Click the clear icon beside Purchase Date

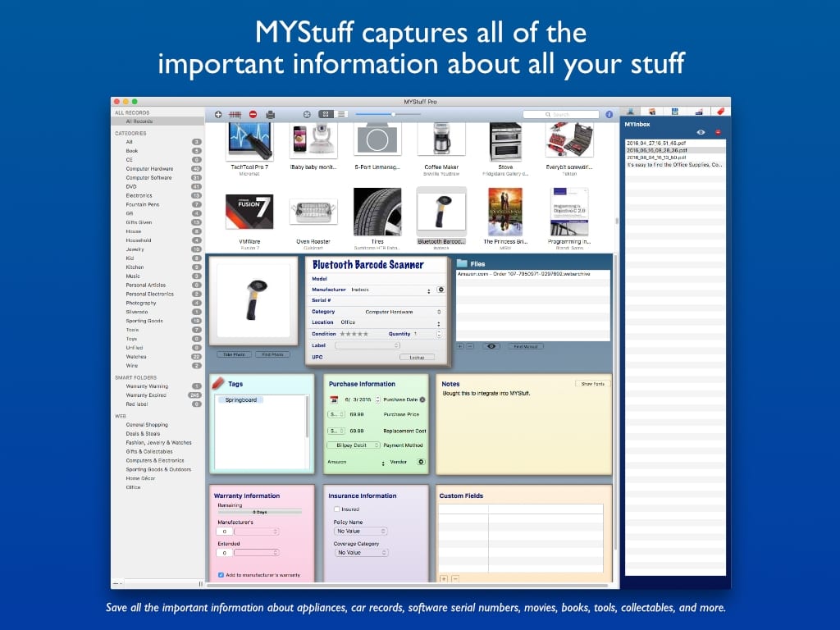pyautogui.click(x=422, y=399)
